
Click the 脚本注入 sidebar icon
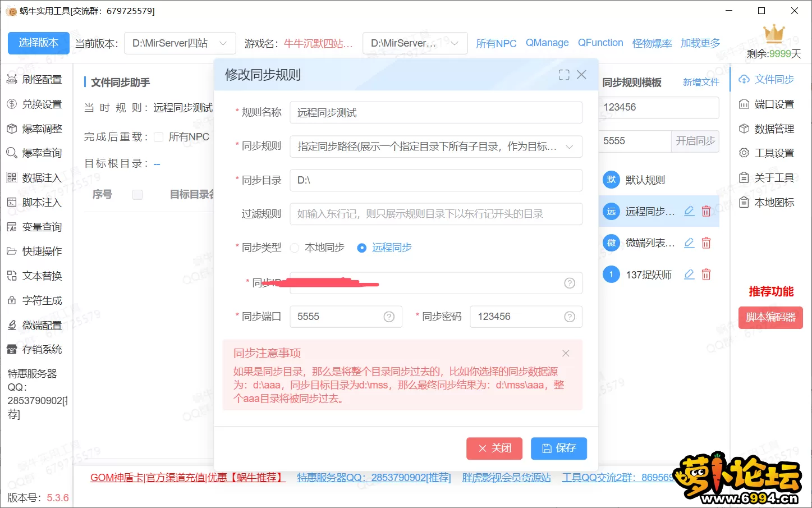[12, 202]
